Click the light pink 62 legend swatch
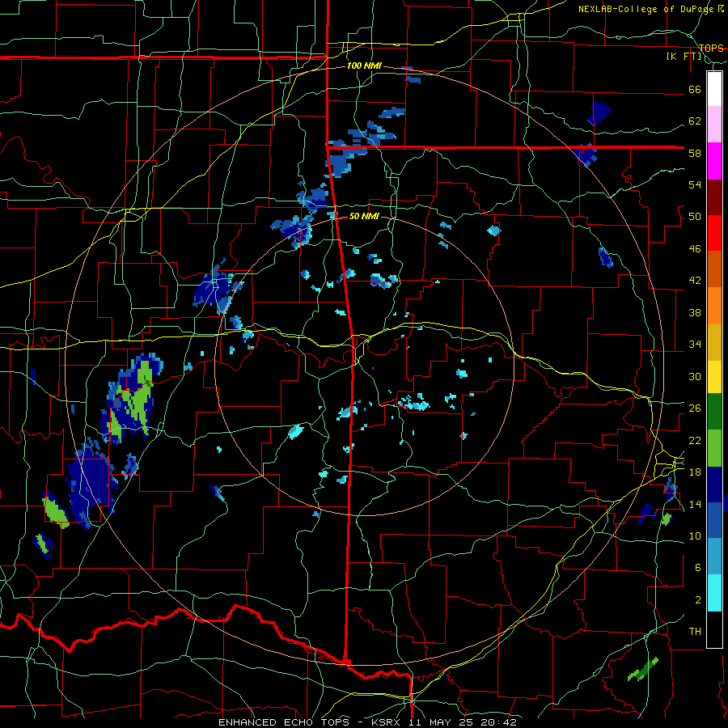 pos(714,125)
